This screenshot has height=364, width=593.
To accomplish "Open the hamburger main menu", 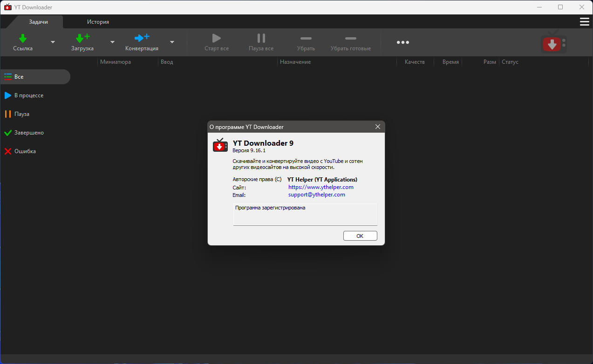I will 584,22.
